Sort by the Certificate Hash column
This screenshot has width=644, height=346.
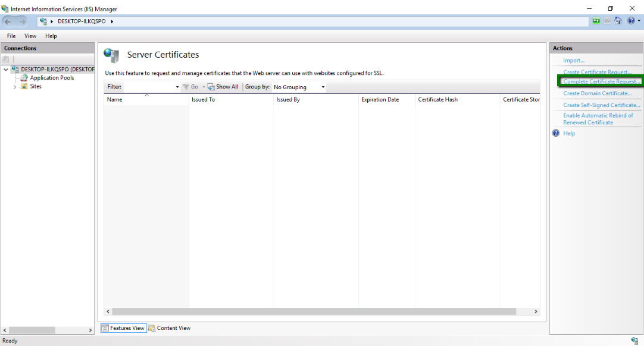458,100
